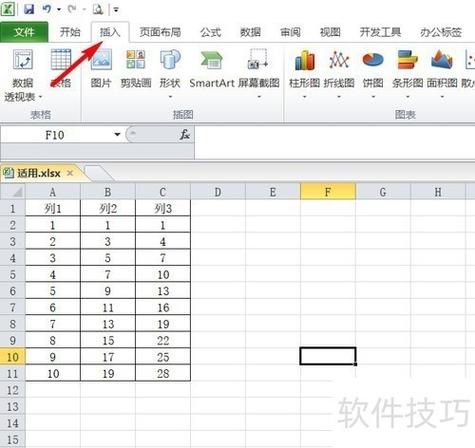This screenshot has width=475, height=448.
Task: Insert a 表格 table icon
Action: 61,59
